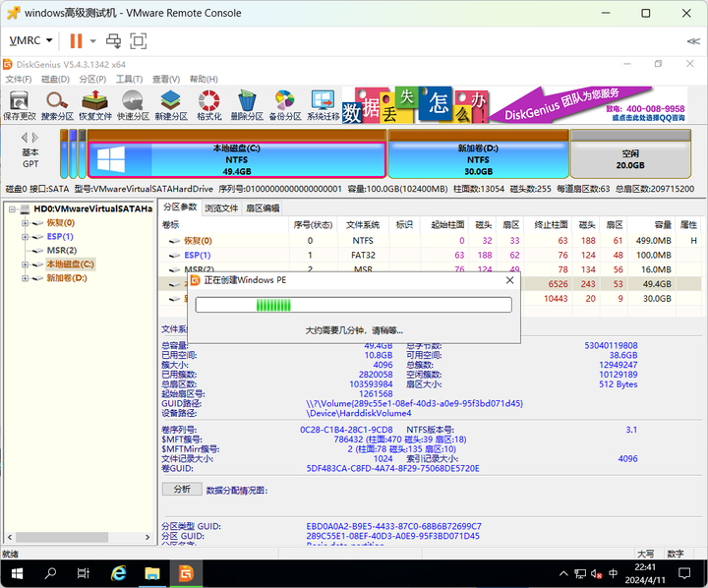Click the 新建分区 toolbar icon
This screenshot has height=588, width=708.
pyautogui.click(x=171, y=105)
